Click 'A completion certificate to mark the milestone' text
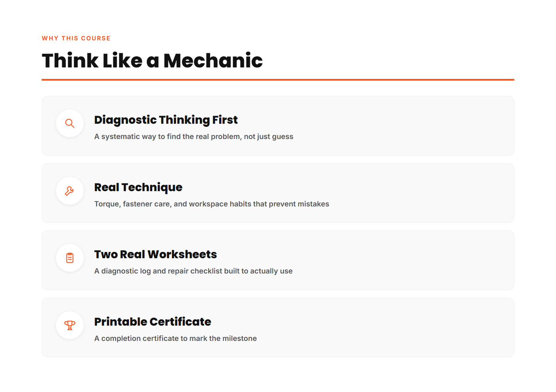The image size is (556, 392). (x=175, y=338)
